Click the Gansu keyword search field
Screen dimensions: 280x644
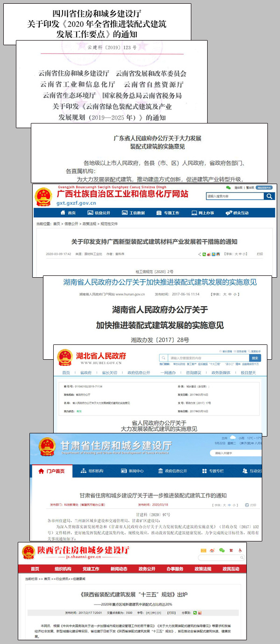tap(236, 453)
